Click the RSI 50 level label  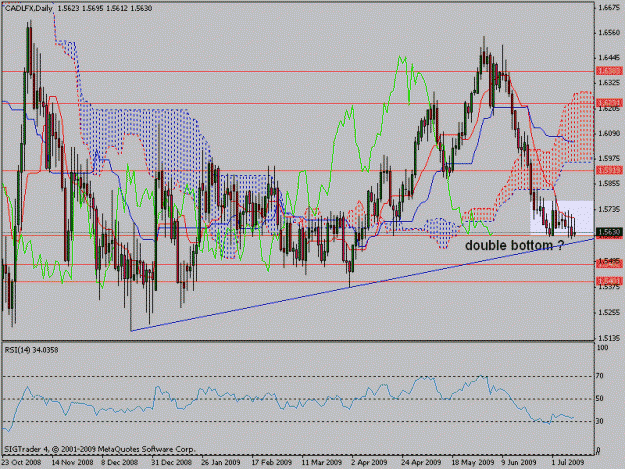coord(599,398)
